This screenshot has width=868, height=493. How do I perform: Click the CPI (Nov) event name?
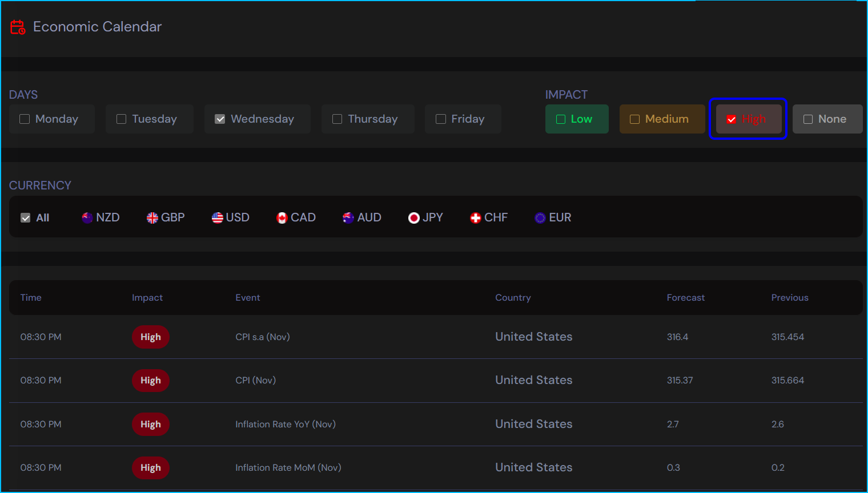pyautogui.click(x=256, y=381)
